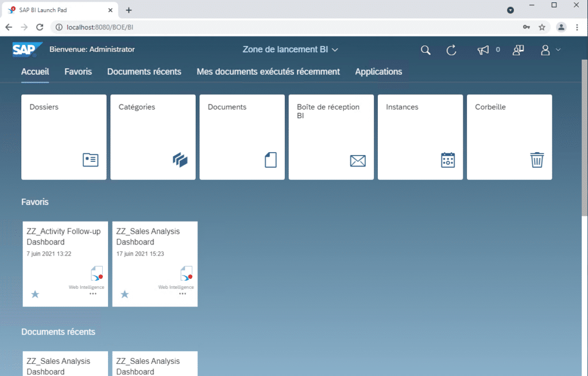Click the notification count 0
Viewport: 588px width, 376px height.
click(x=498, y=49)
